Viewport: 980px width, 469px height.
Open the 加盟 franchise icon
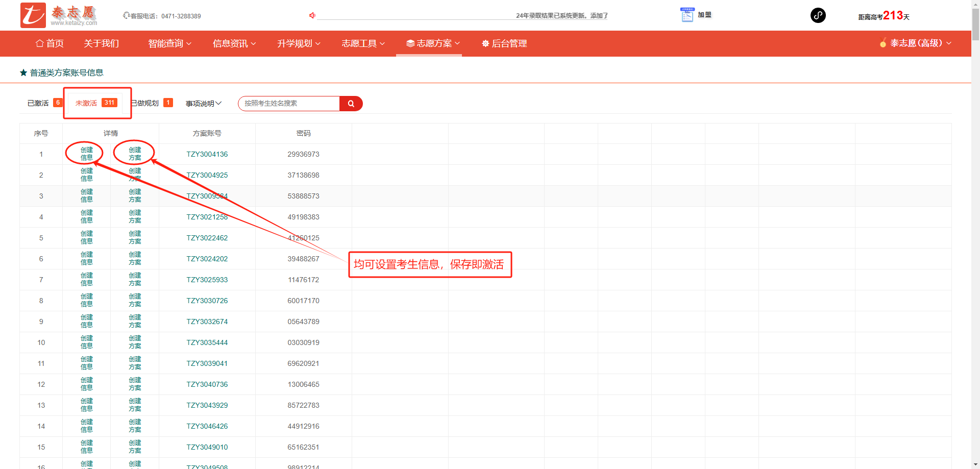click(687, 15)
